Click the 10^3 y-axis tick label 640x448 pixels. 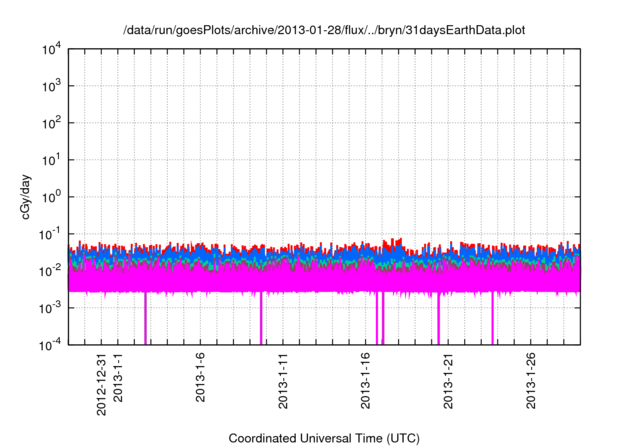(51, 86)
